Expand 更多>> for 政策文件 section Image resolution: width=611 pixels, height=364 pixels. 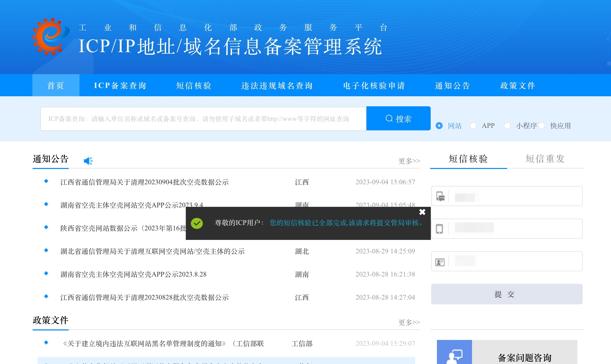pos(409,322)
